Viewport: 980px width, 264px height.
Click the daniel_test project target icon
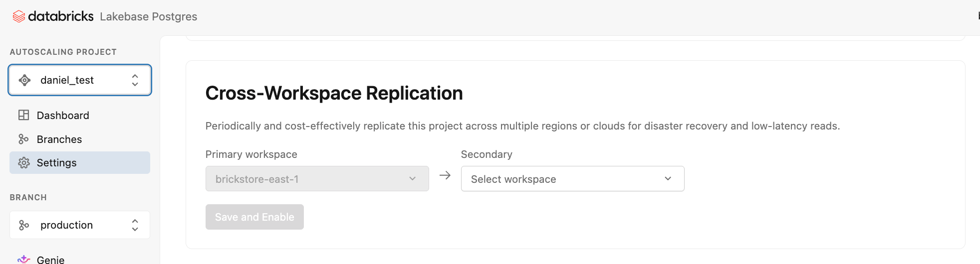[x=24, y=80]
